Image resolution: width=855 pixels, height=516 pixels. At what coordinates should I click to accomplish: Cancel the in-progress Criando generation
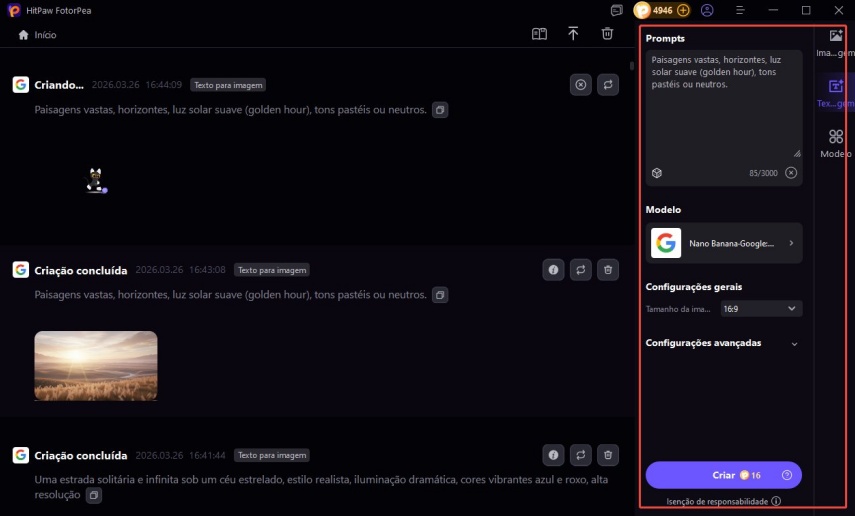tap(581, 85)
